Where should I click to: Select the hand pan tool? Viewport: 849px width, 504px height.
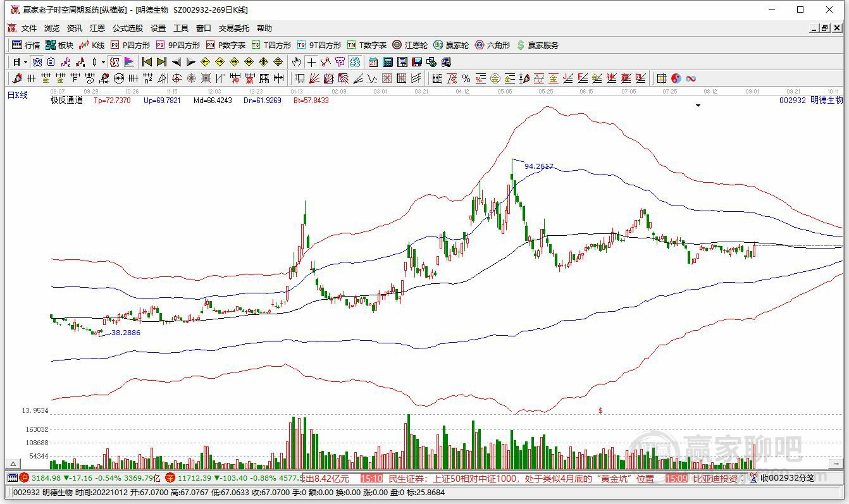tap(296, 62)
